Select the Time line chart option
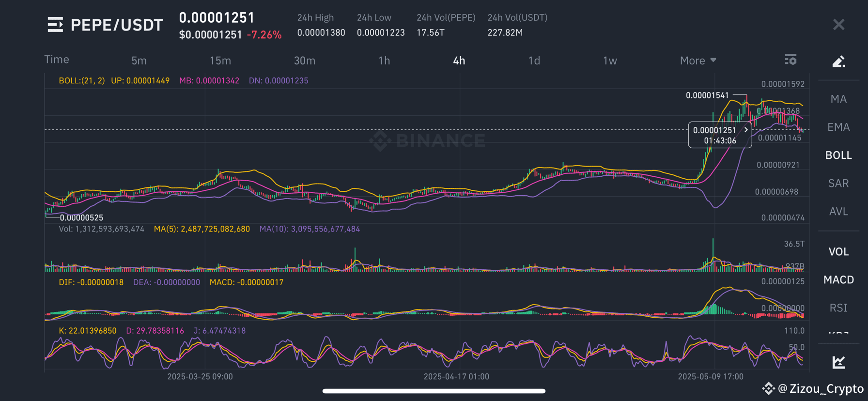The image size is (868, 401). pos(57,60)
